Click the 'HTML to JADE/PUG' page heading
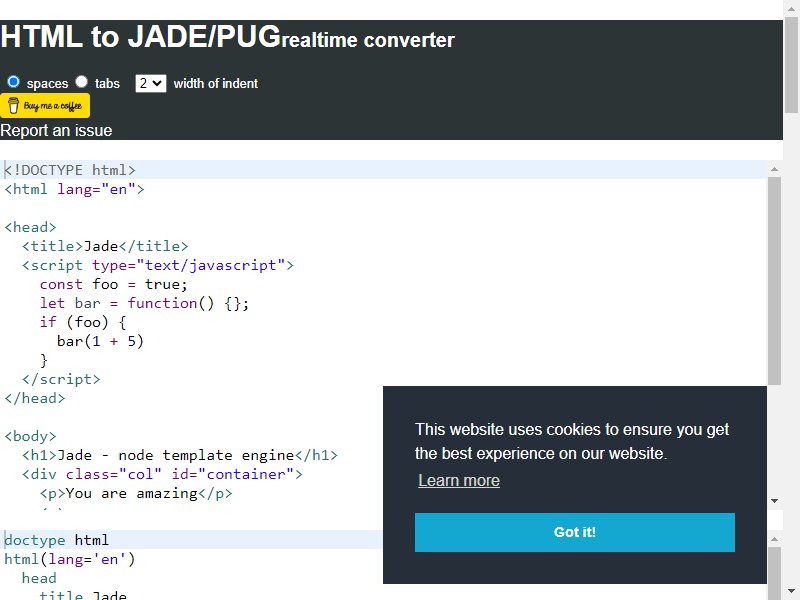The height and width of the screenshot is (600, 800). tap(141, 37)
